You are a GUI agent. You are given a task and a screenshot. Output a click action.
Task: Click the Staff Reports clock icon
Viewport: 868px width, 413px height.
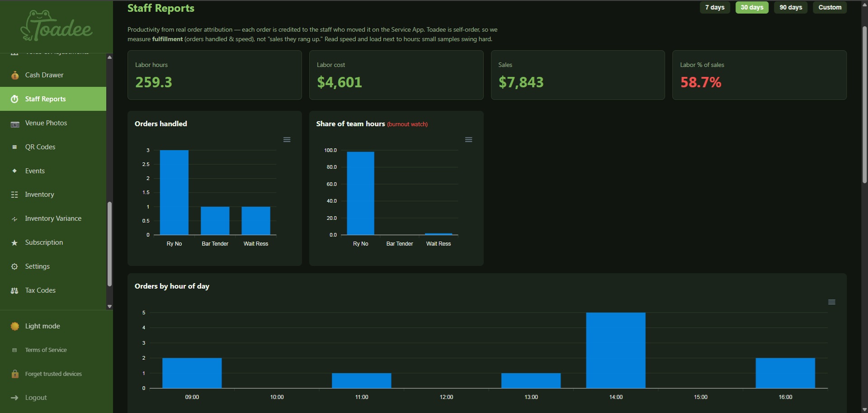point(14,99)
